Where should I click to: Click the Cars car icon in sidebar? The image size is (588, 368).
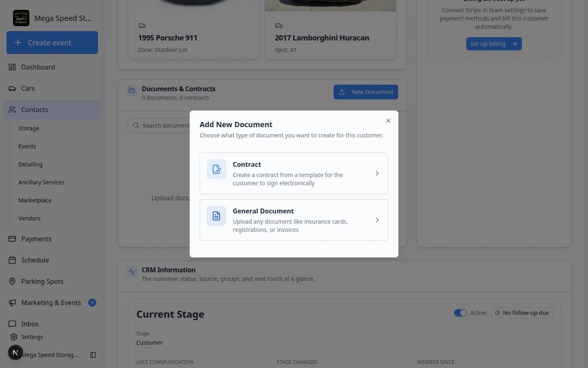click(12, 88)
